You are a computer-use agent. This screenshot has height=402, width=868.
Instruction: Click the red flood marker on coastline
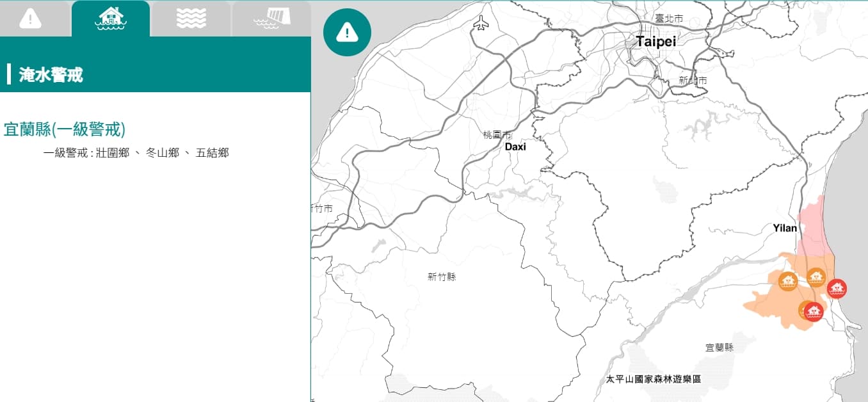(x=837, y=289)
